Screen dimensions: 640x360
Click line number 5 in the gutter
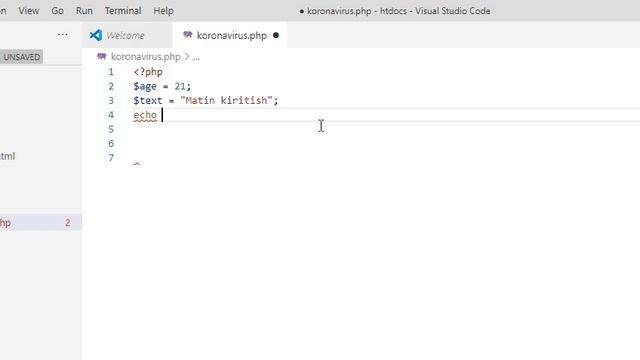tap(111, 129)
